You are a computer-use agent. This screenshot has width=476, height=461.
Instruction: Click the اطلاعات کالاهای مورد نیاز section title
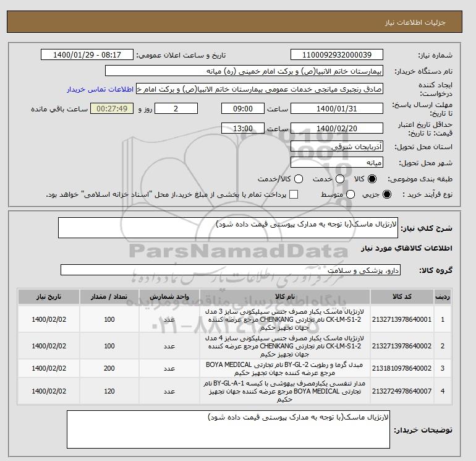407,248
